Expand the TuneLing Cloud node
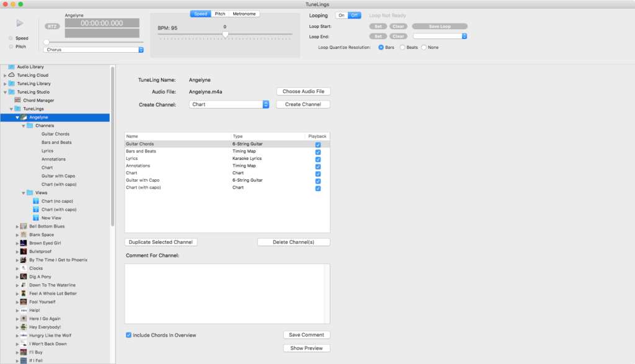The image size is (635, 364). point(5,75)
